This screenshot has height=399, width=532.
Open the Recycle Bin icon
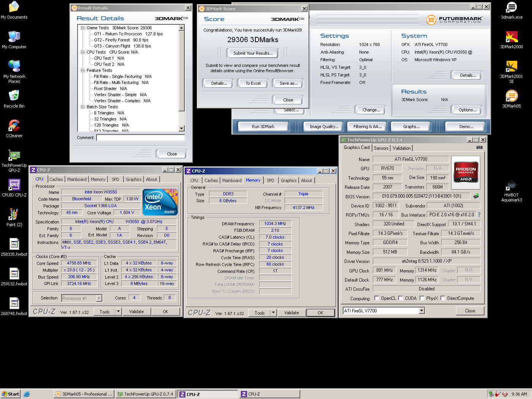(x=14, y=99)
